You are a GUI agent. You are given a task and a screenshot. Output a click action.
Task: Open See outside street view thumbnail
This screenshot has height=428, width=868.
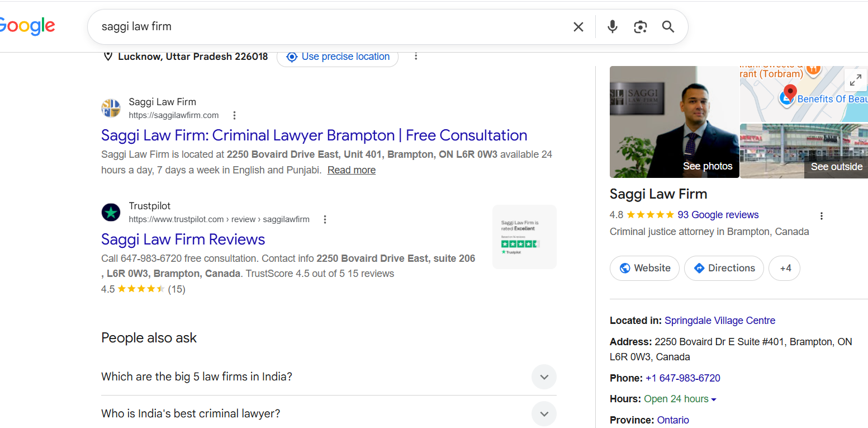tap(804, 151)
